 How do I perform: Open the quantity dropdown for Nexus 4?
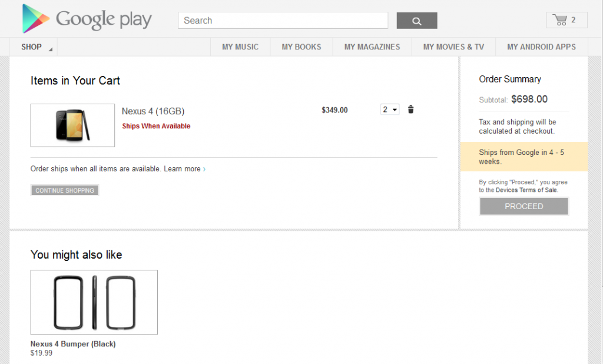tap(390, 110)
